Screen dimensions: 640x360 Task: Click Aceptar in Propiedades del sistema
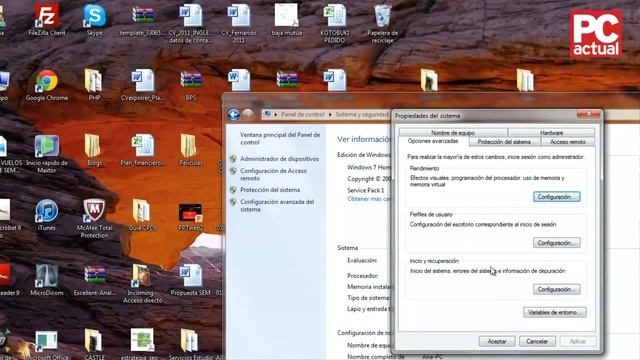(x=497, y=341)
